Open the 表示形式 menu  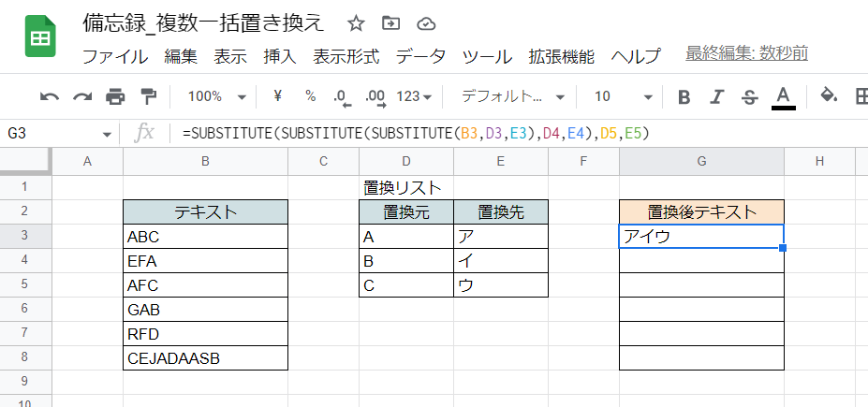pyautogui.click(x=346, y=56)
